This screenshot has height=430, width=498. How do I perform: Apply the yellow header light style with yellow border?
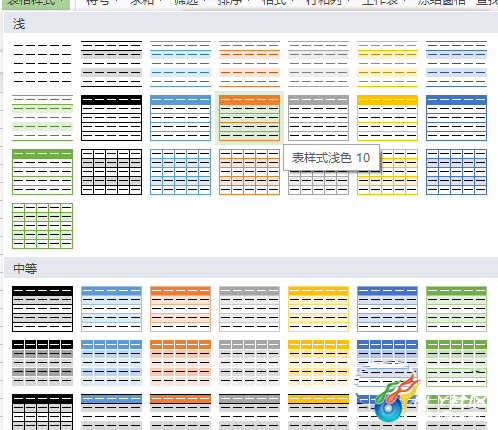click(387, 118)
